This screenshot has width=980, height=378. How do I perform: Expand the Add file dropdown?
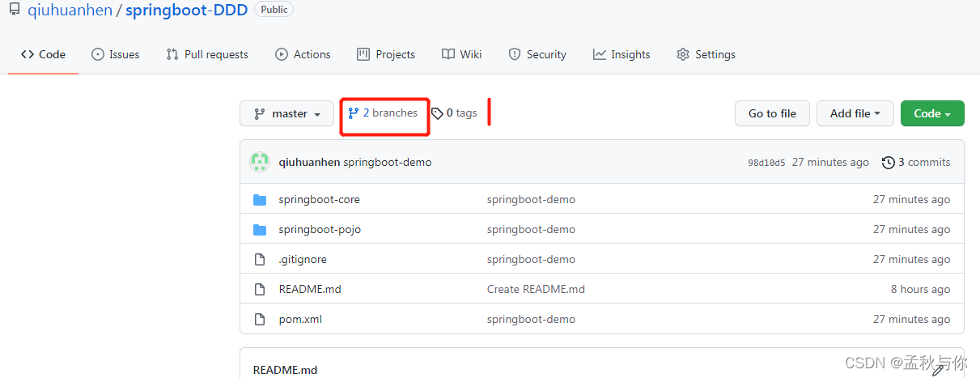coord(855,113)
